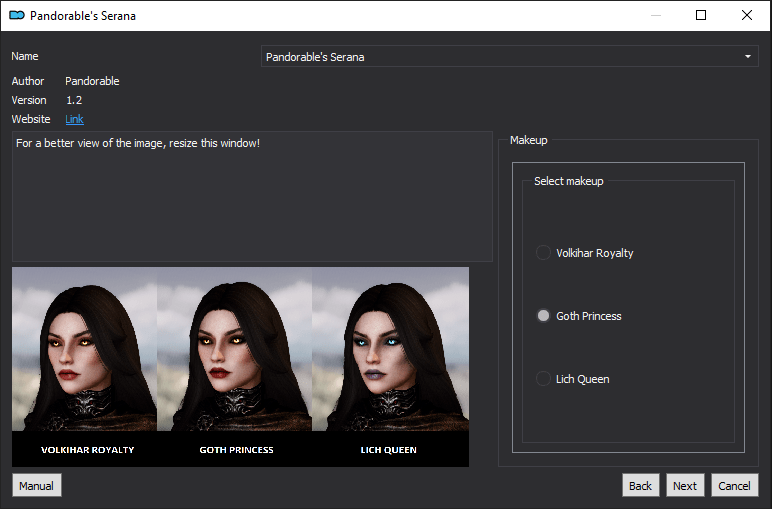Viewport: 772px width, 509px height.
Task: Click the Makeup group heading
Action: (529, 140)
